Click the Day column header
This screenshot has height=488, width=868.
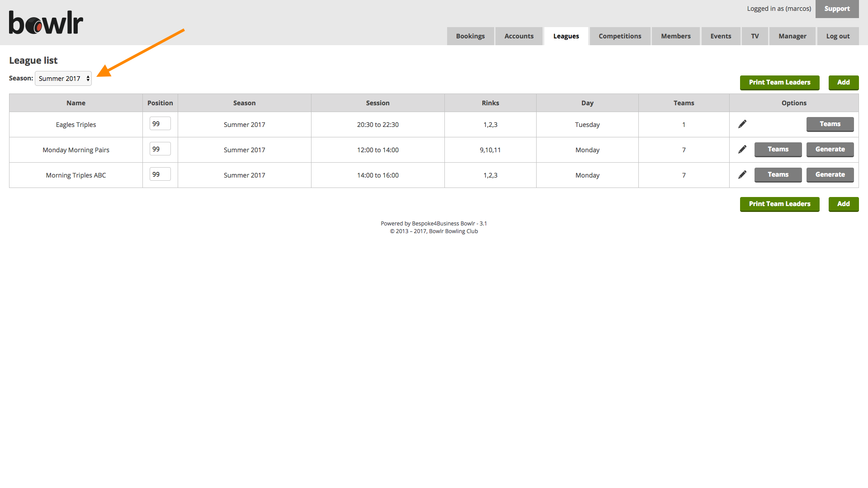tap(587, 103)
